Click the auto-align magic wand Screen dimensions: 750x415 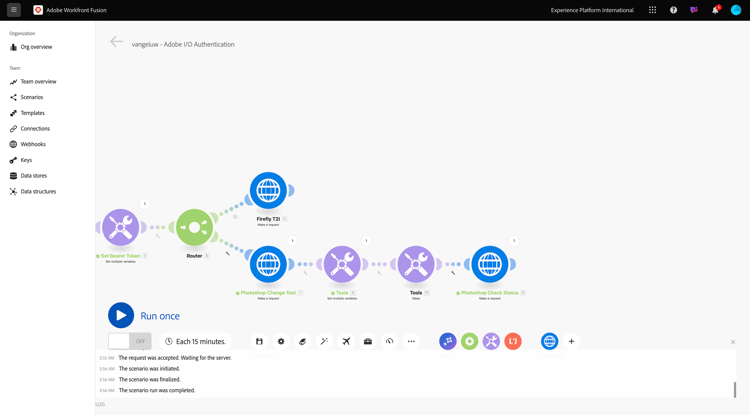click(x=324, y=341)
